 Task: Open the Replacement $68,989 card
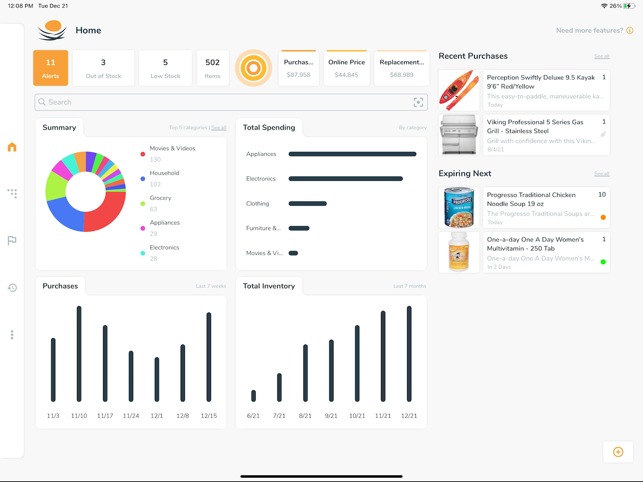click(401, 68)
